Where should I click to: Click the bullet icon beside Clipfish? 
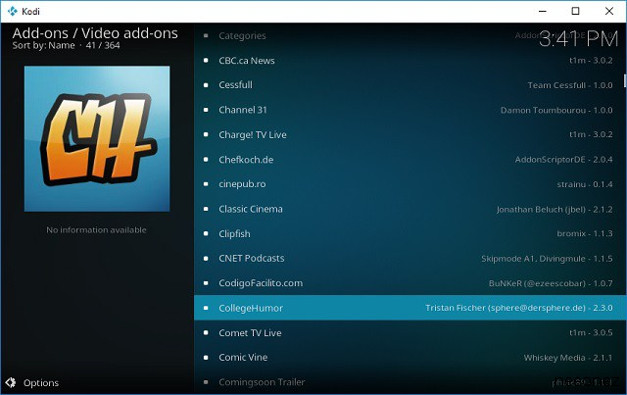(206, 233)
